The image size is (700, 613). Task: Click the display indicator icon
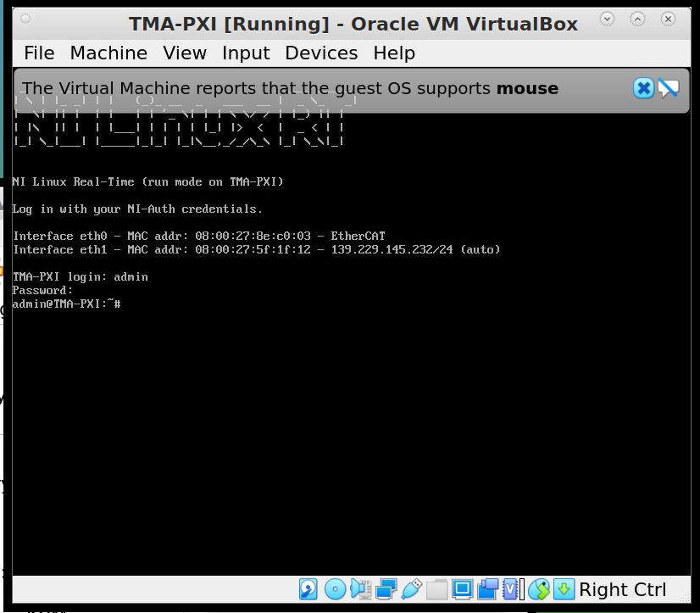(x=462, y=589)
